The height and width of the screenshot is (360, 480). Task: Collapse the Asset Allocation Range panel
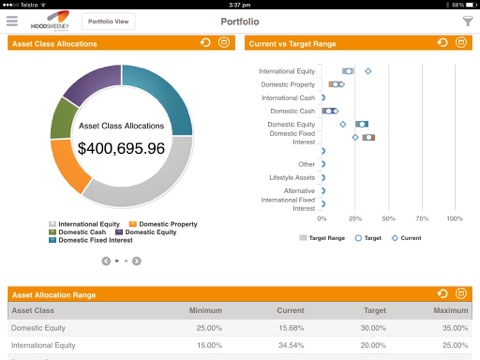[x=461, y=294]
